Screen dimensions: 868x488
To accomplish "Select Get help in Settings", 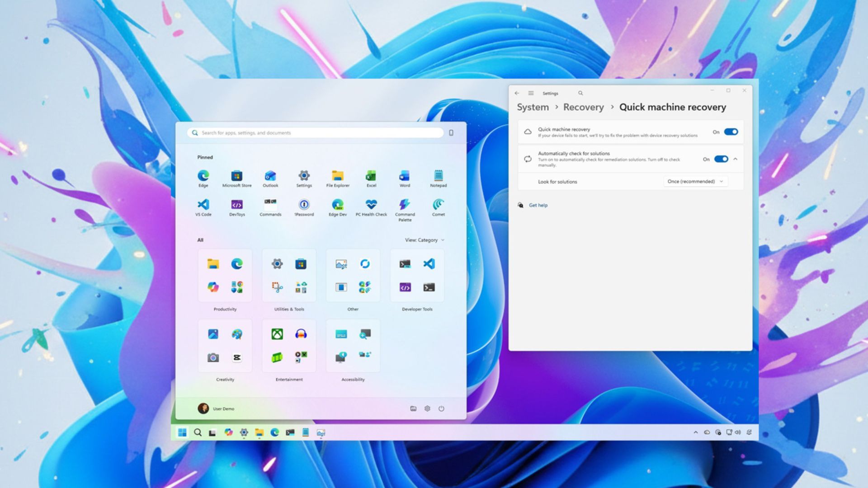I will pos(538,205).
